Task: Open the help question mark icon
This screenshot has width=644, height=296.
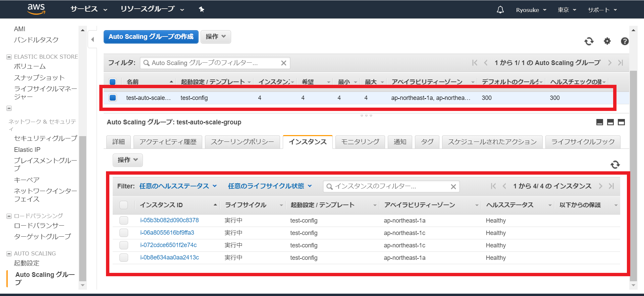Action: coord(625,41)
